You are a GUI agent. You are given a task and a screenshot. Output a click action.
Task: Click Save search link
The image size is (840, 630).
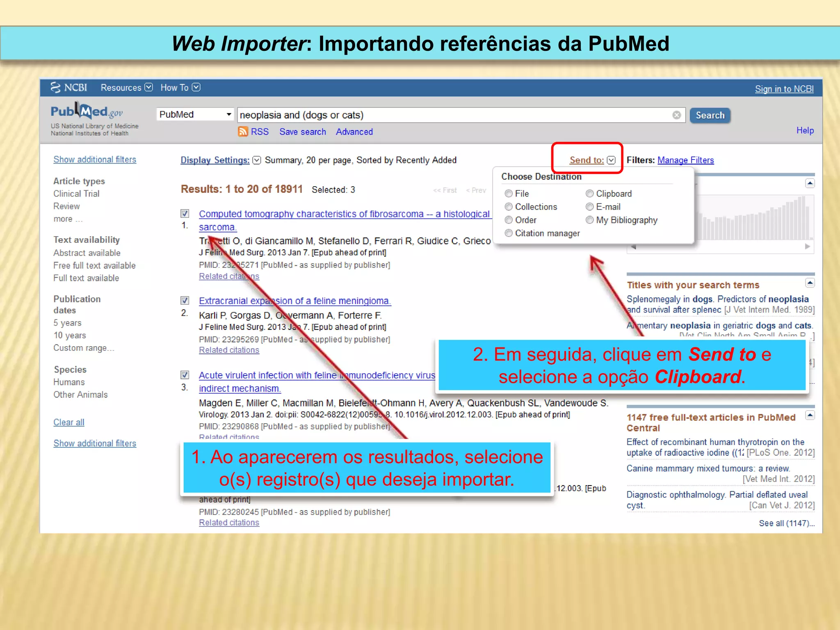coord(303,132)
